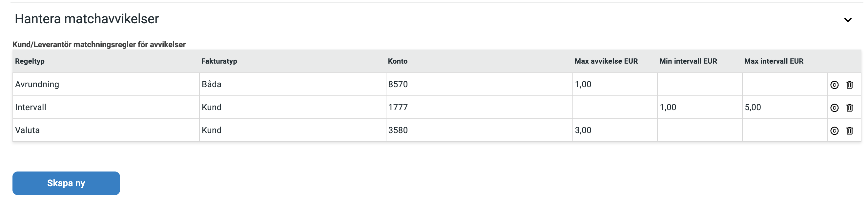Collapse the Hantera matchavvikelser section
This screenshot has width=868, height=202.
pyautogui.click(x=848, y=20)
